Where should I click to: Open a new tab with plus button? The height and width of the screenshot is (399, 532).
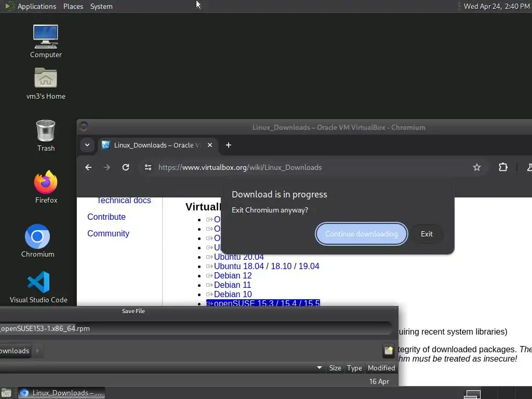click(x=229, y=145)
